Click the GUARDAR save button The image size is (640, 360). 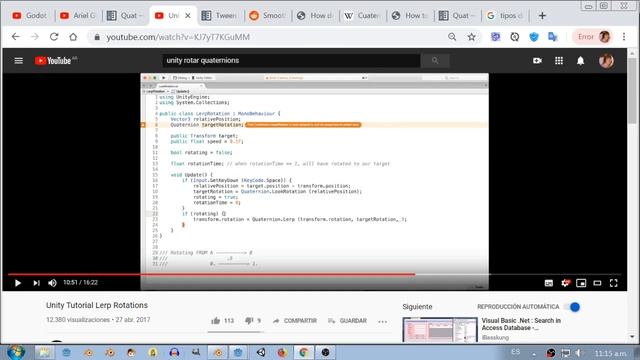click(347, 321)
